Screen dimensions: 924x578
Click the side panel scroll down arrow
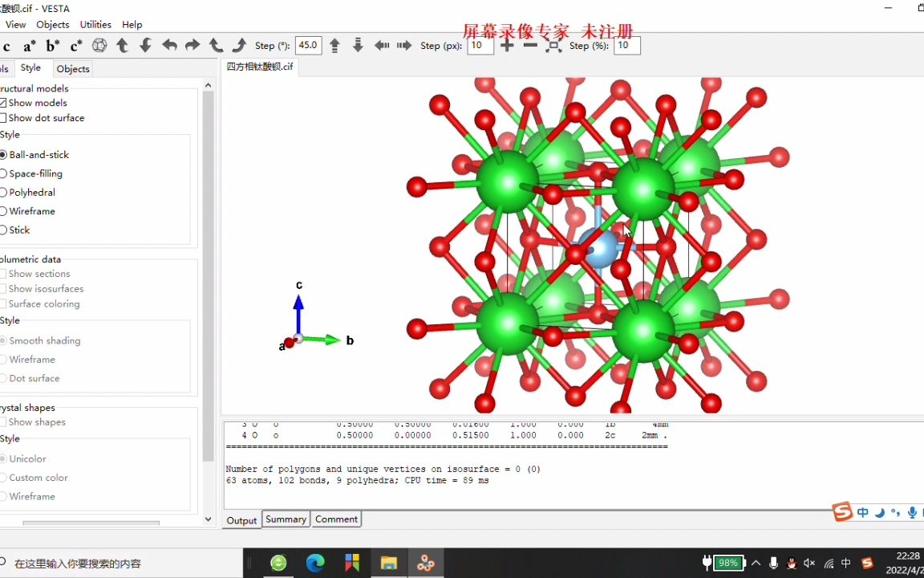pos(208,519)
